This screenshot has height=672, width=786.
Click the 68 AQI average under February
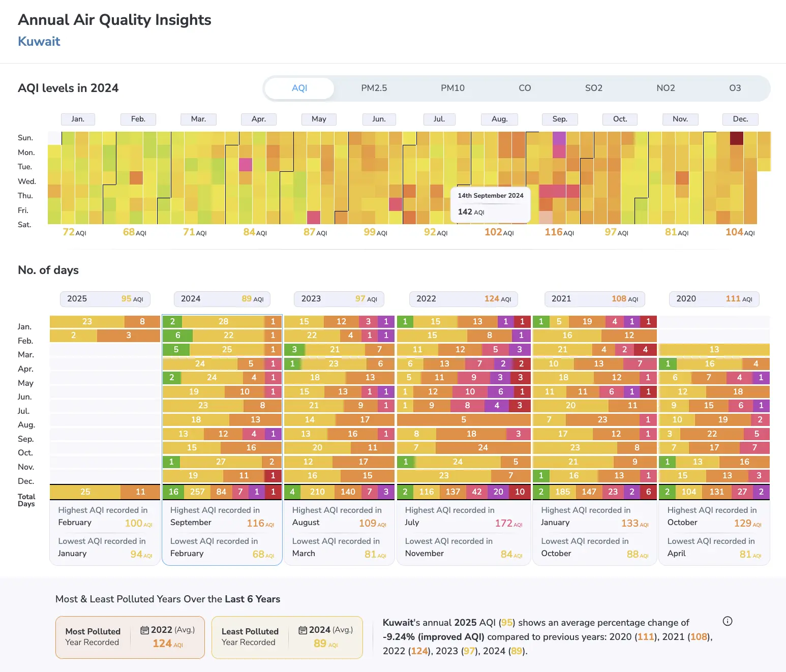[135, 232]
